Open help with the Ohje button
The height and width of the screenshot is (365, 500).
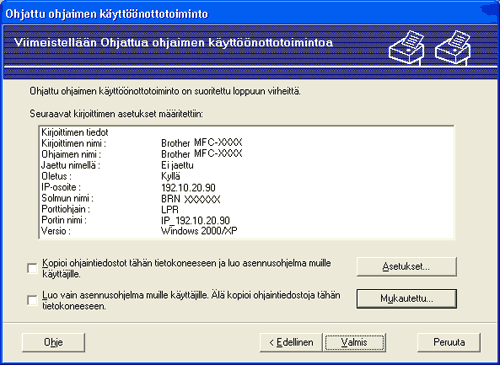pyautogui.click(x=53, y=342)
